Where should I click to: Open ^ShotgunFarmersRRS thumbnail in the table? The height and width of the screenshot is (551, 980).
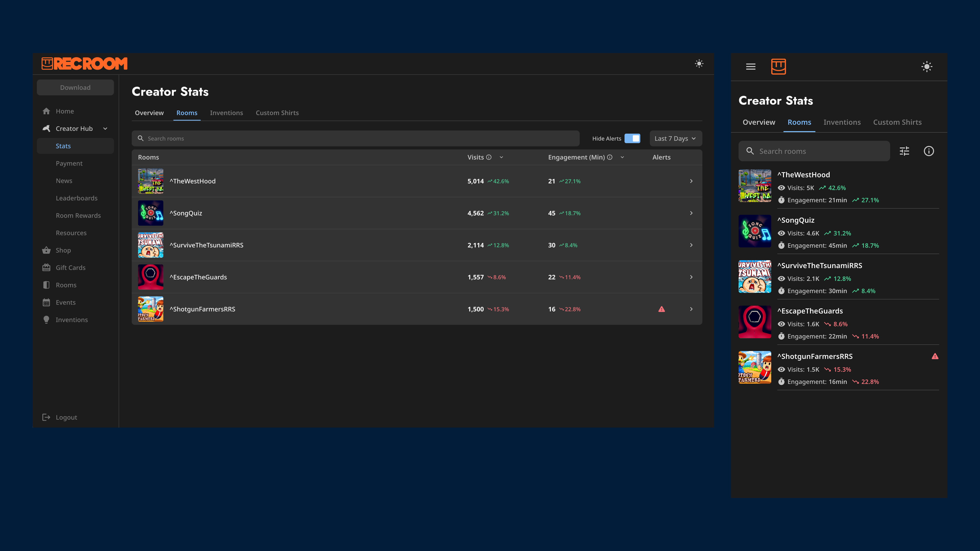(151, 309)
